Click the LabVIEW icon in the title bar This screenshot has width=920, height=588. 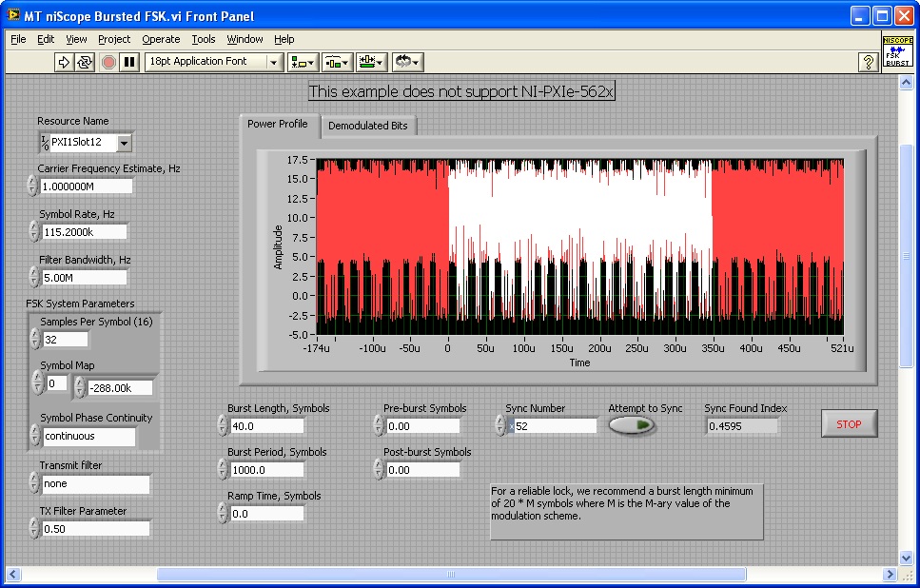13,15
